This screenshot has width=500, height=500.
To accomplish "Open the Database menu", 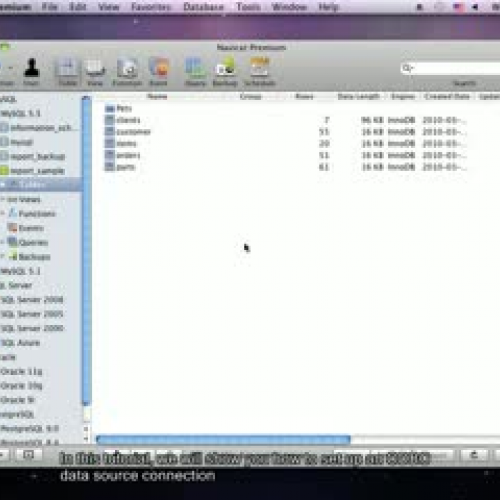I will (x=203, y=7).
